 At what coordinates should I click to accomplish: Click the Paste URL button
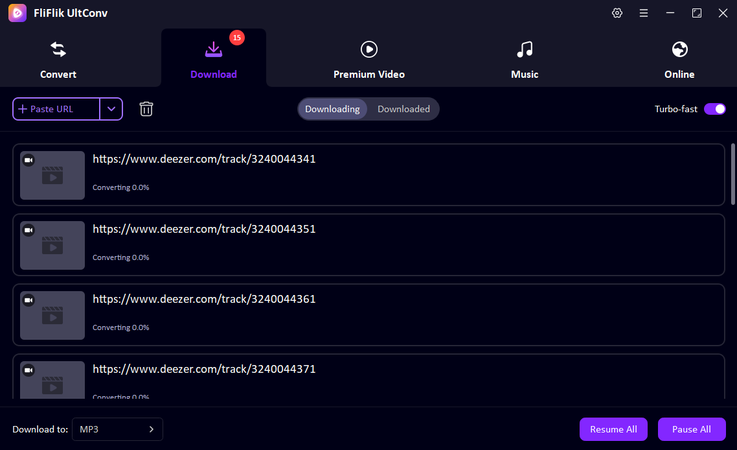click(x=56, y=109)
